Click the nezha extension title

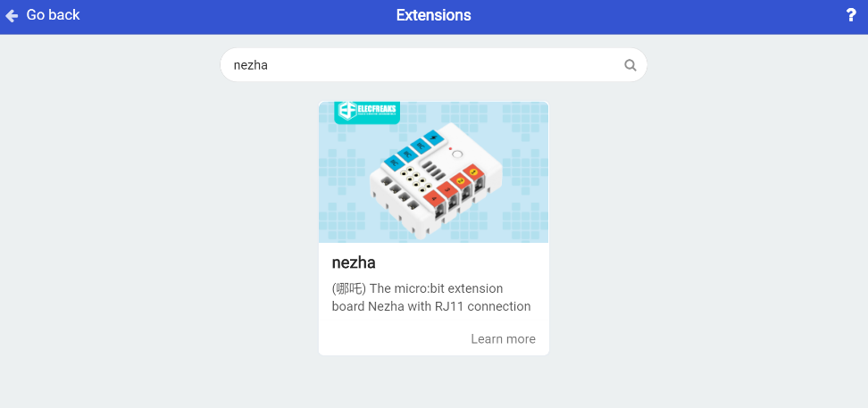tap(354, 262)
